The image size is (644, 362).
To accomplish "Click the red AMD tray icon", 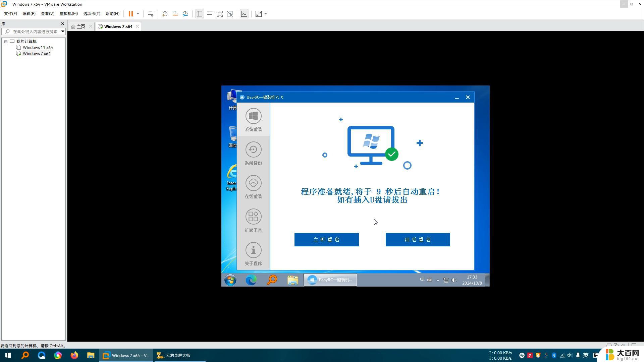I will pyautogui.click(x=530, y=355).
